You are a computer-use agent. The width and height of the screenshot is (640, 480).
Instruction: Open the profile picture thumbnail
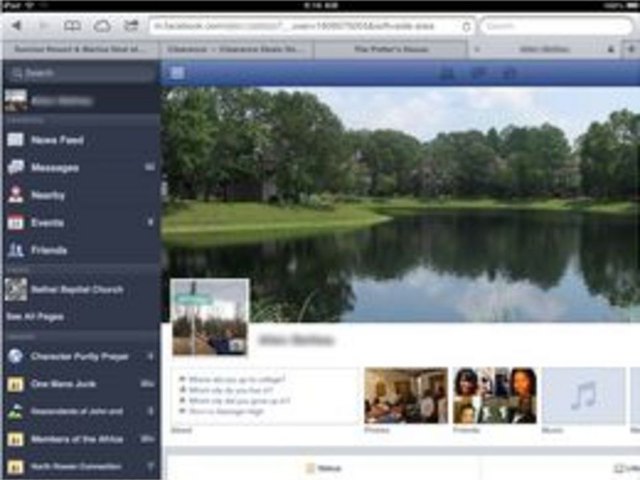(x=209, y=317)
